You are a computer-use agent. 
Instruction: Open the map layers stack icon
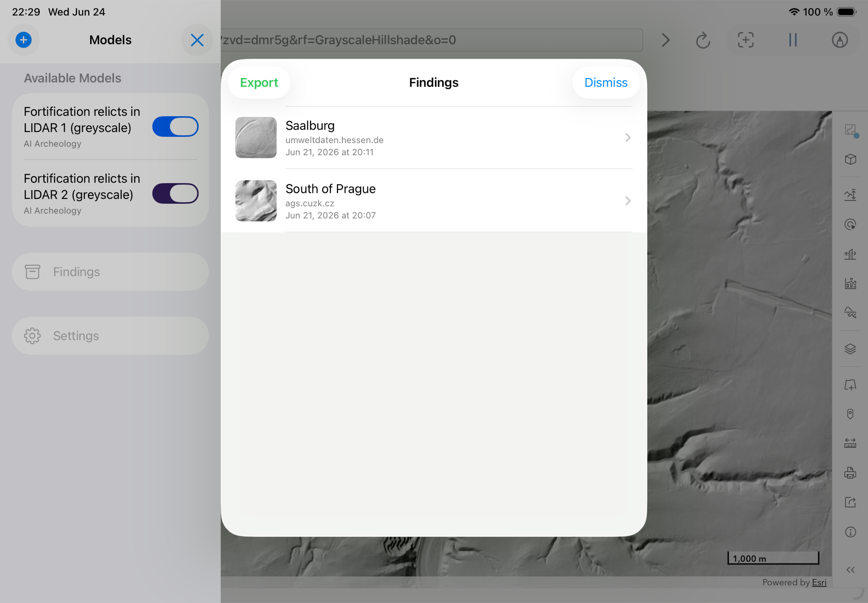851,349
